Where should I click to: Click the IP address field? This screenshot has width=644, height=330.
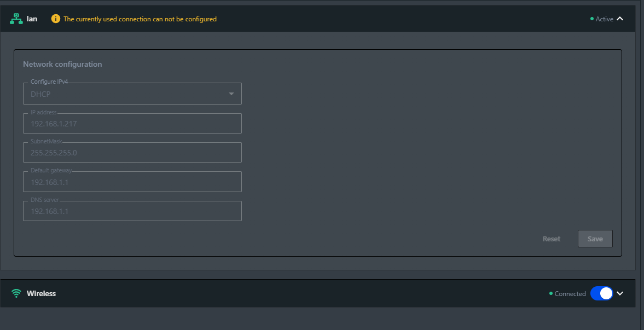(132, 124)
